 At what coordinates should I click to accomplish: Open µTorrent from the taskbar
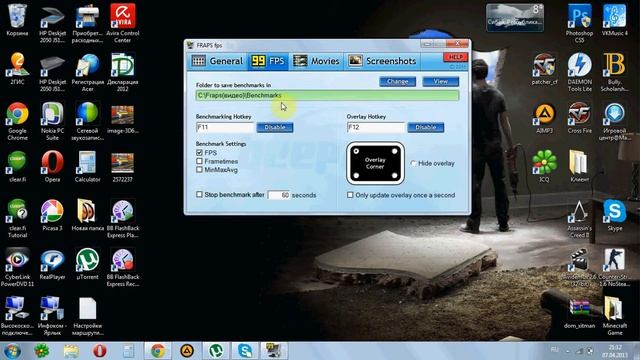point(216,351)
